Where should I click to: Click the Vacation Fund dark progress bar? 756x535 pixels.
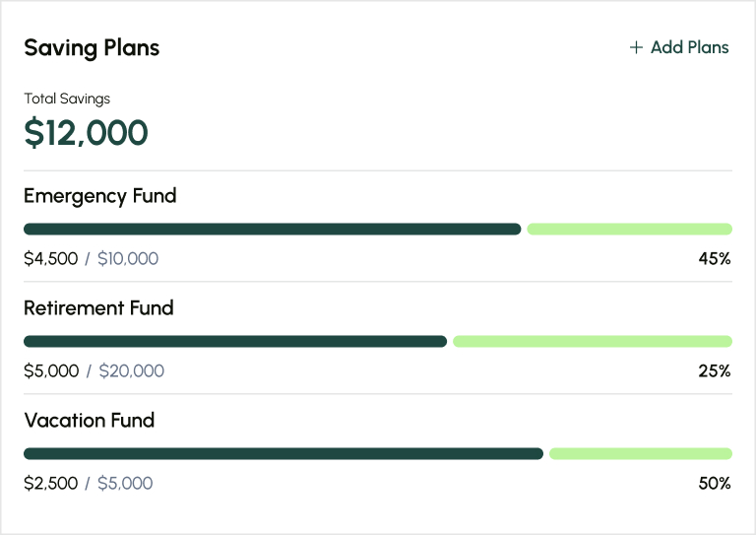point(283,454)
